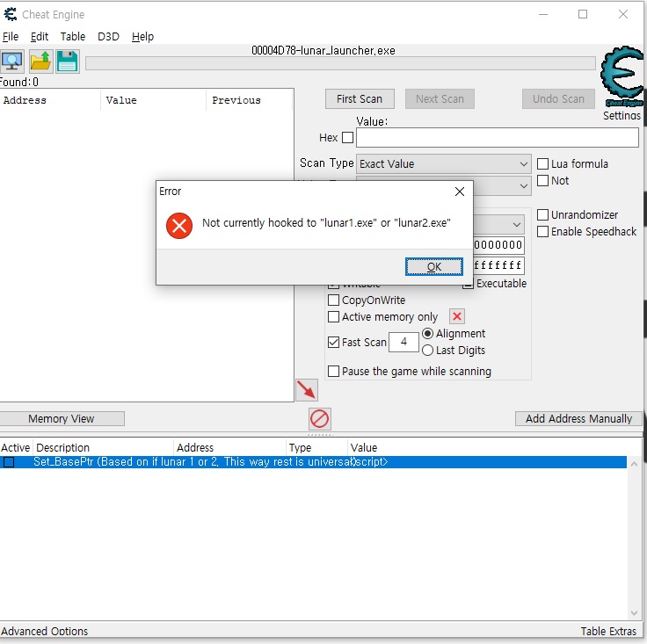
Task: Click the Cheat Engine title bar icon
Action: [10, 14]
